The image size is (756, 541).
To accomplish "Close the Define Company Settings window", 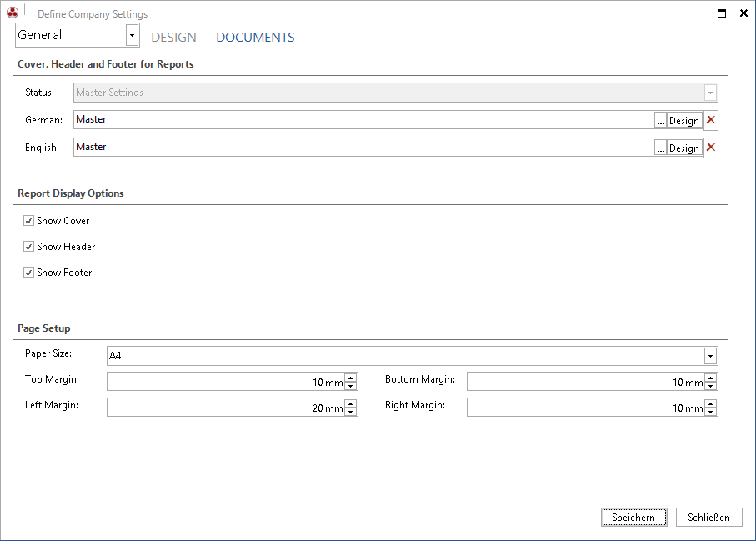I will click(x=744, y=13).
